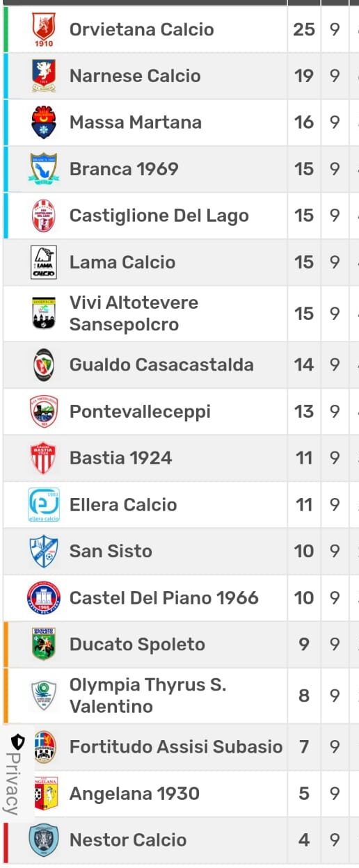
Task: Open San Sisto team name link
Action: [111, 551]
